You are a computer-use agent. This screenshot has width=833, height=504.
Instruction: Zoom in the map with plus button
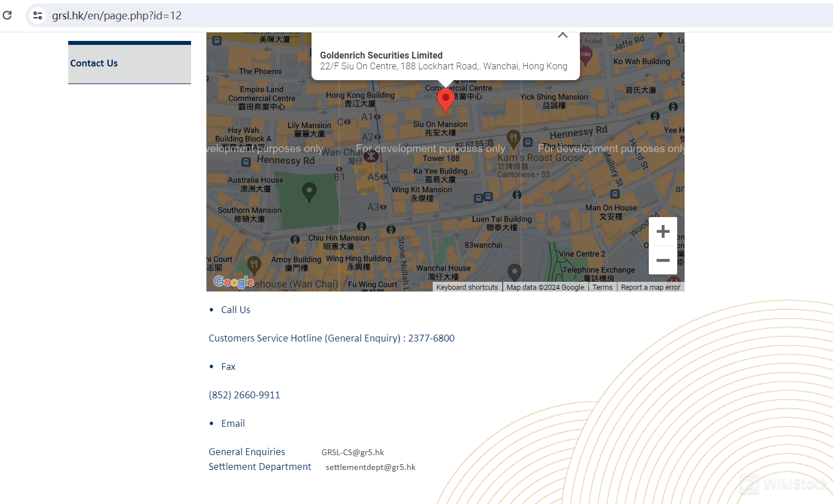click(662, 232)
